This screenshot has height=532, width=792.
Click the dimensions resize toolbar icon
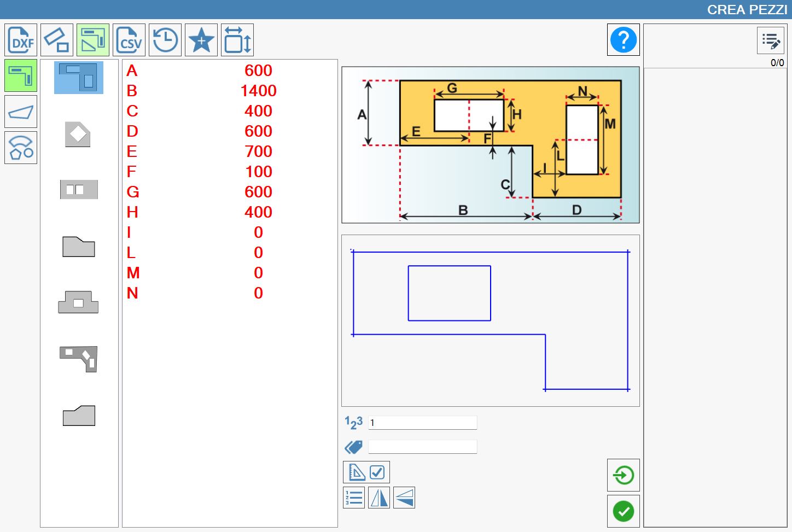[x=237, y=40]
